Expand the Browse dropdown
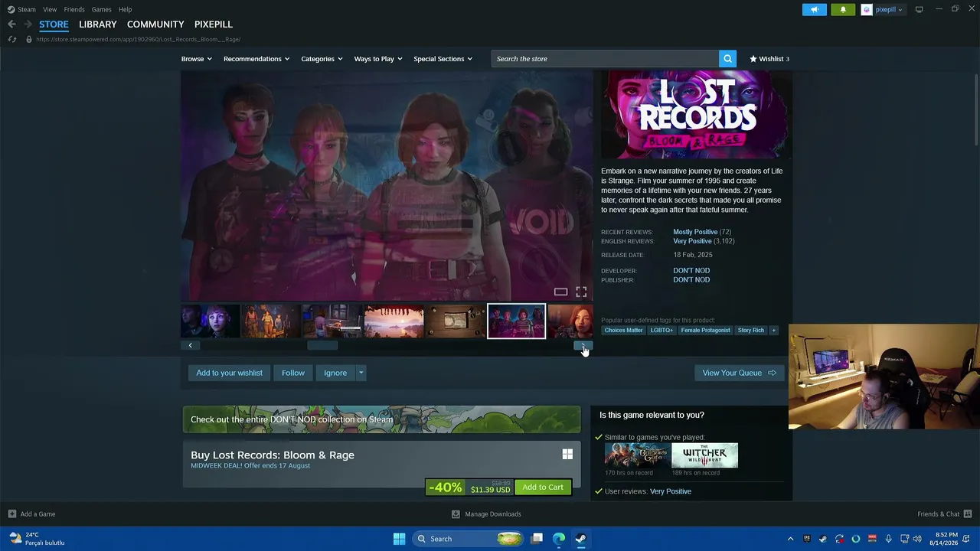 [197, 59]
